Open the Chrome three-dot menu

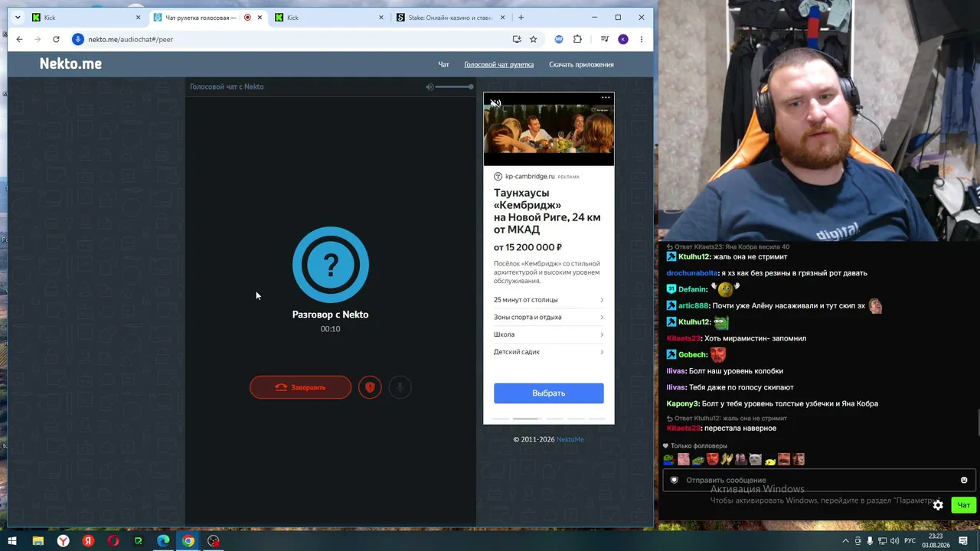(x=642, y=39)
